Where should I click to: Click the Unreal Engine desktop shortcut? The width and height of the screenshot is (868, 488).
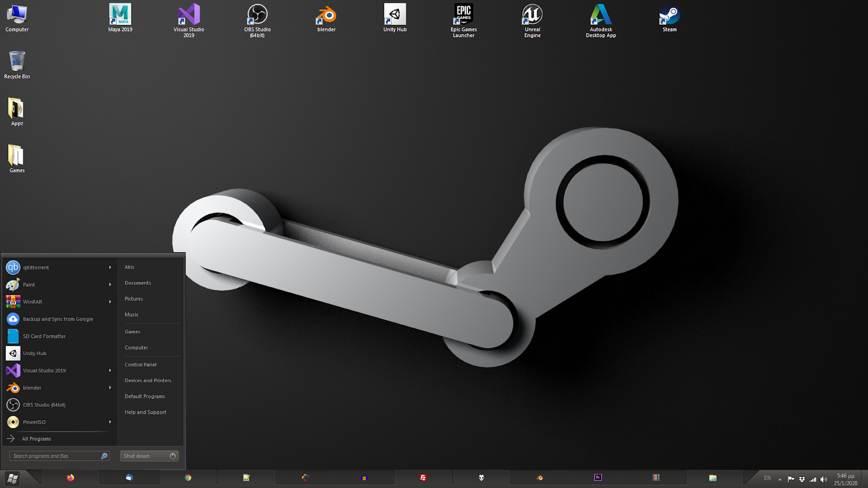532,21
